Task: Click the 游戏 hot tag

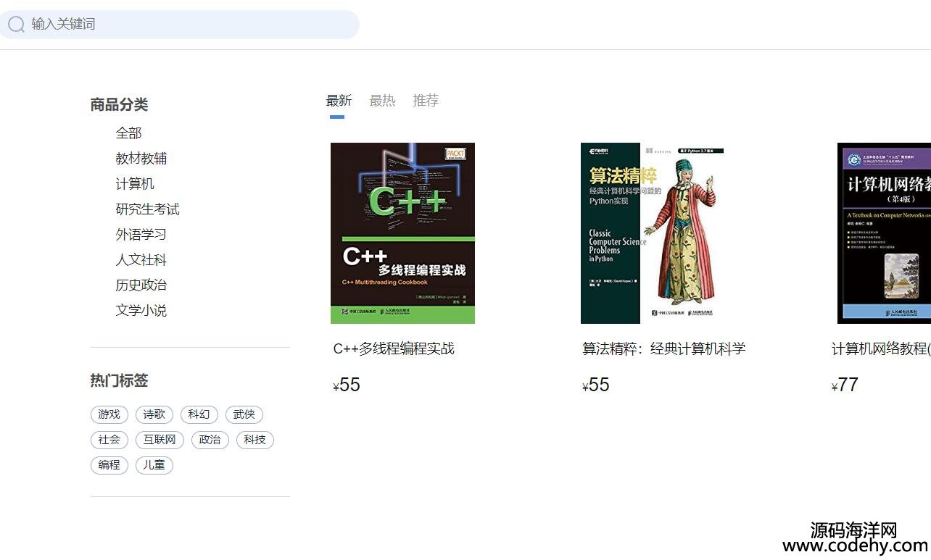Action: (109, 414)
